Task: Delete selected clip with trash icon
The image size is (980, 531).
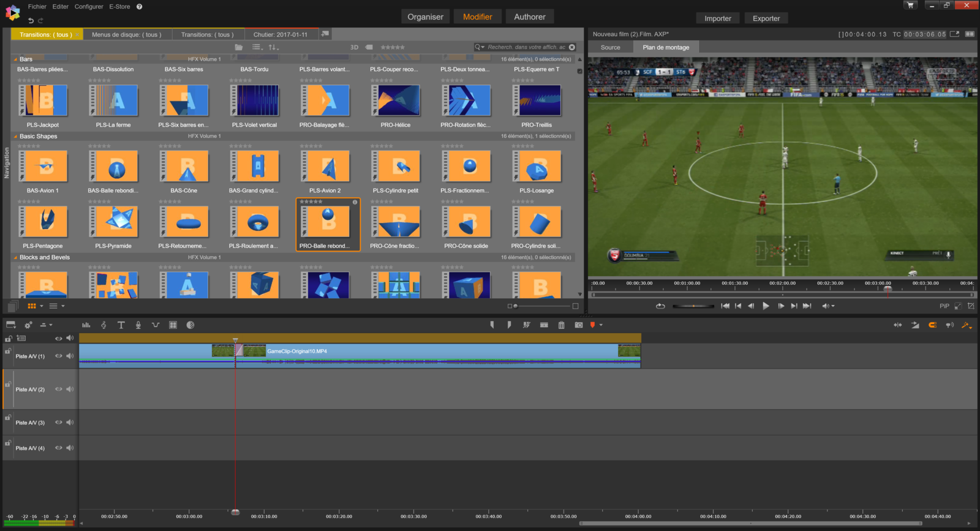Action: coord(562,325)
